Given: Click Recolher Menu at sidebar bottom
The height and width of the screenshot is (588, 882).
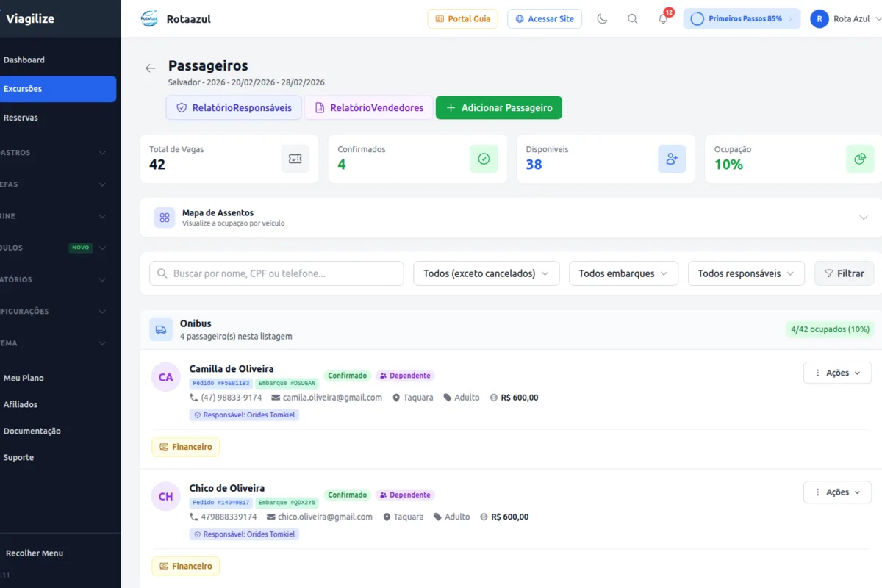Looking at the screenshot, I should pos(35,553).
